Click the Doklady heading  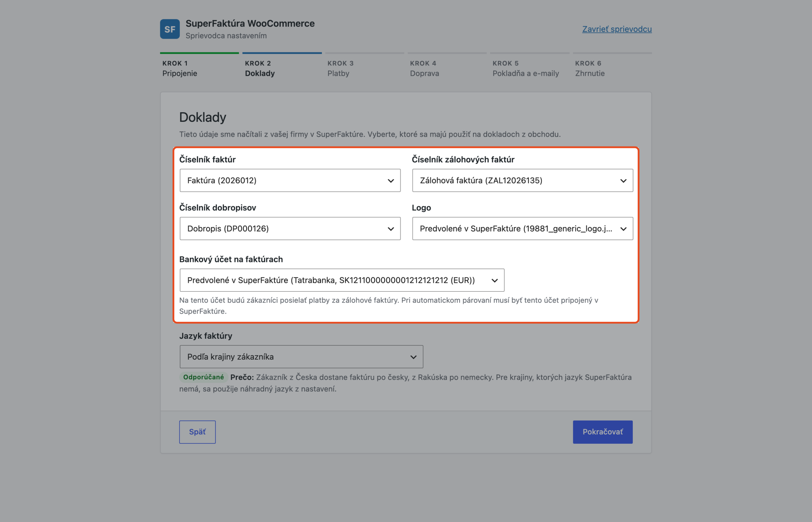(203, 117)
